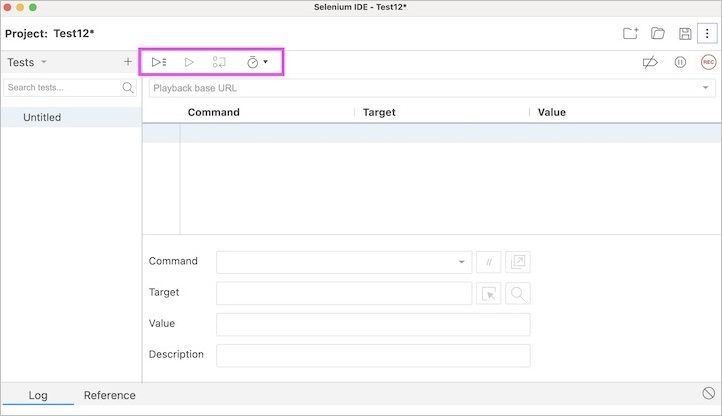Screen dimensions: 722x416
Task: Click select target in page button
Action: [489, 294]
